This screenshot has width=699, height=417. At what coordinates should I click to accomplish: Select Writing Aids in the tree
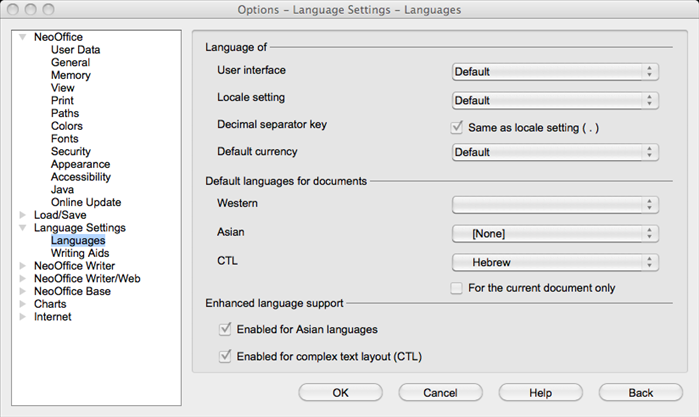pyautogui.click(x=80, y=253)
